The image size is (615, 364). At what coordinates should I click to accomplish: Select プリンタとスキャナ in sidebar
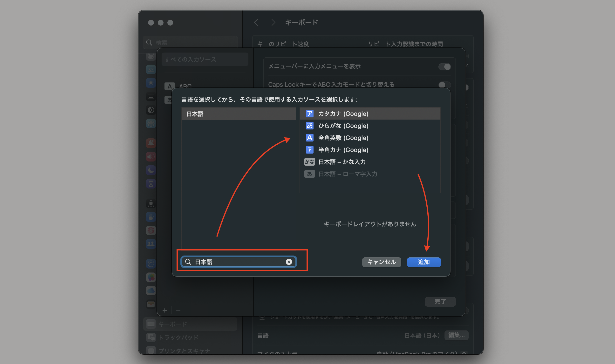[x=190, y=351]
